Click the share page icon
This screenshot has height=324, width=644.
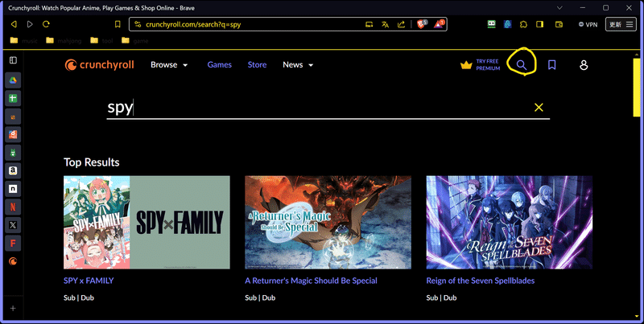(x=401, y=24)
